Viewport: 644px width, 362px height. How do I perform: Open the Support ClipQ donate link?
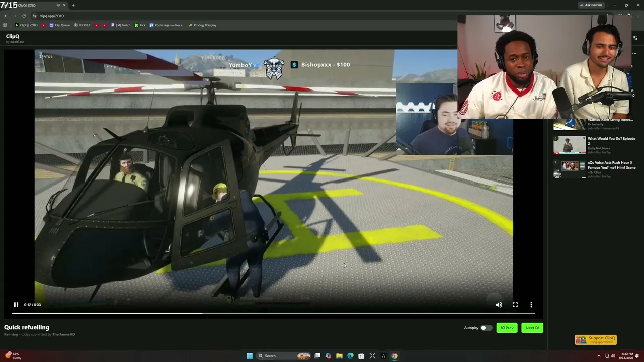596,340
